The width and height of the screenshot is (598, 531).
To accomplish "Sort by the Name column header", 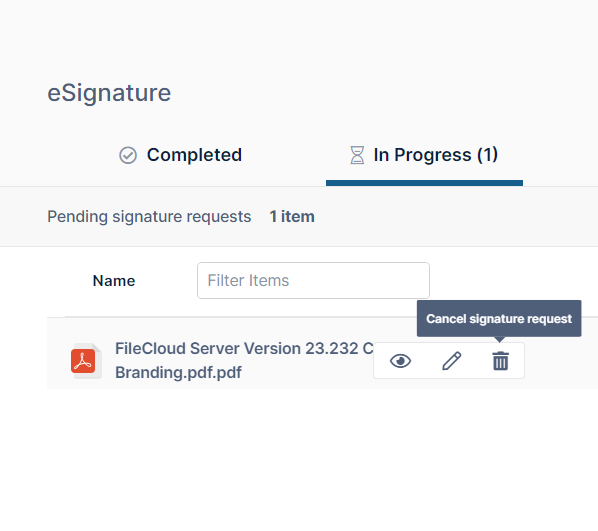I will (114, 281).
